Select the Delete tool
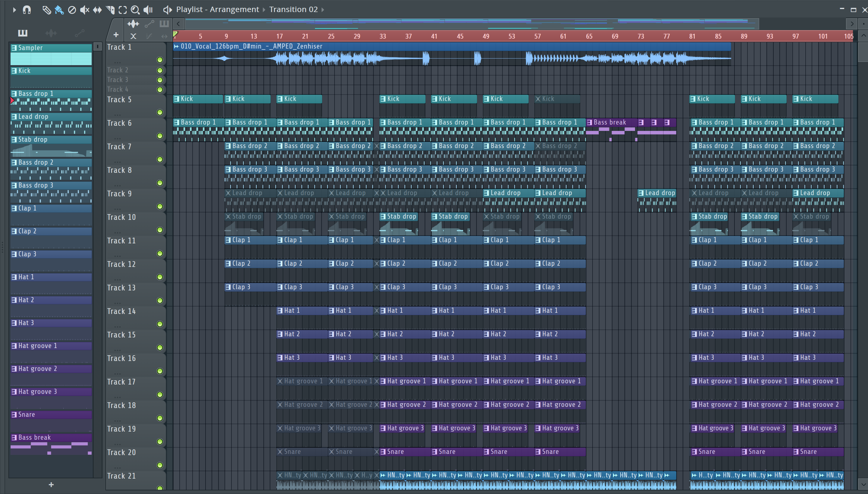 [72, 10]
